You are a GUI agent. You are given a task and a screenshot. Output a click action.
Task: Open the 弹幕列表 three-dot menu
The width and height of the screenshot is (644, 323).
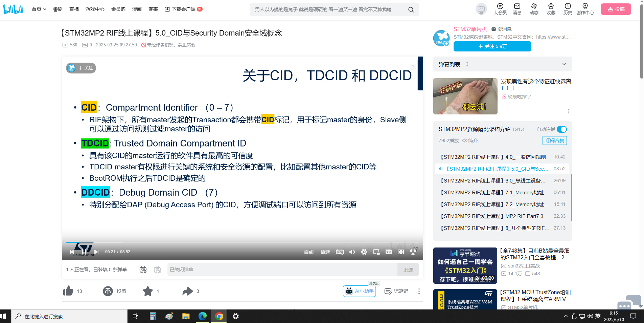point(467,64)
